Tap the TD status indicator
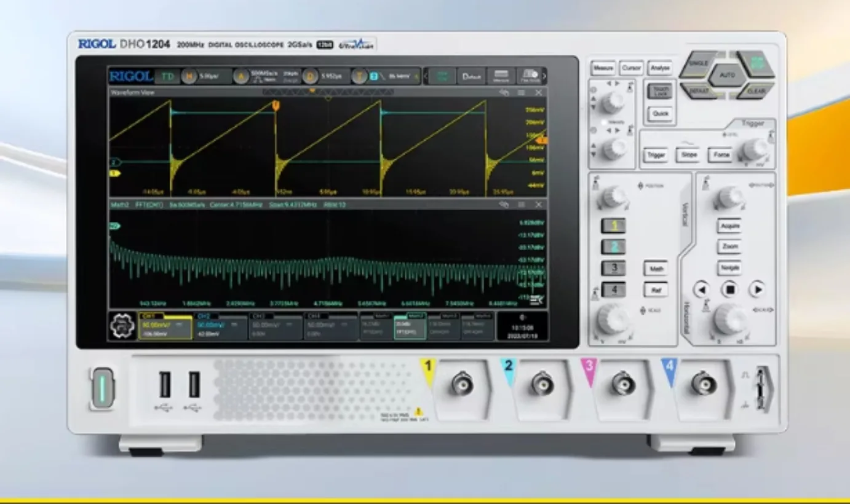The height and width of the screenshot is (504, 850). point(167,76)
